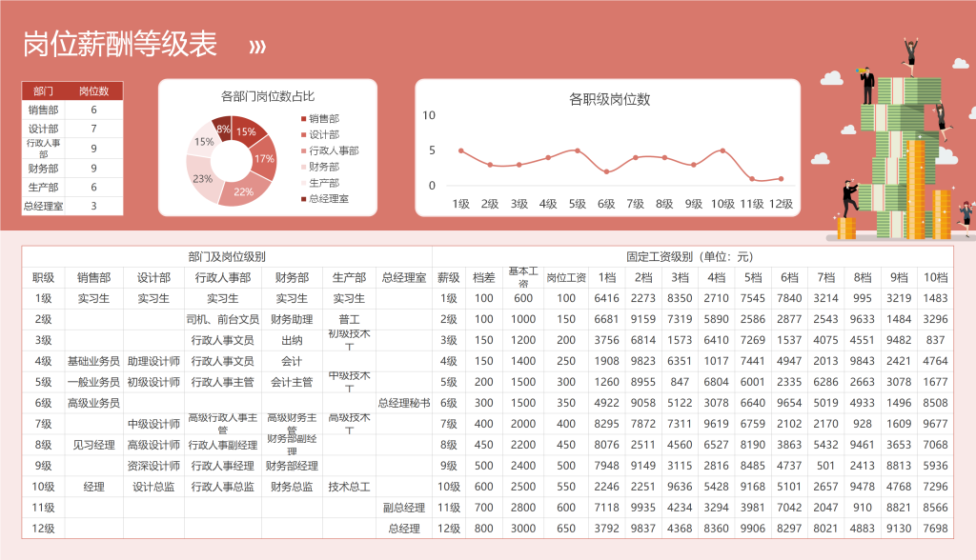Select the 部门 header cell in summary table

pyautogui.click(x=44, y=90)
